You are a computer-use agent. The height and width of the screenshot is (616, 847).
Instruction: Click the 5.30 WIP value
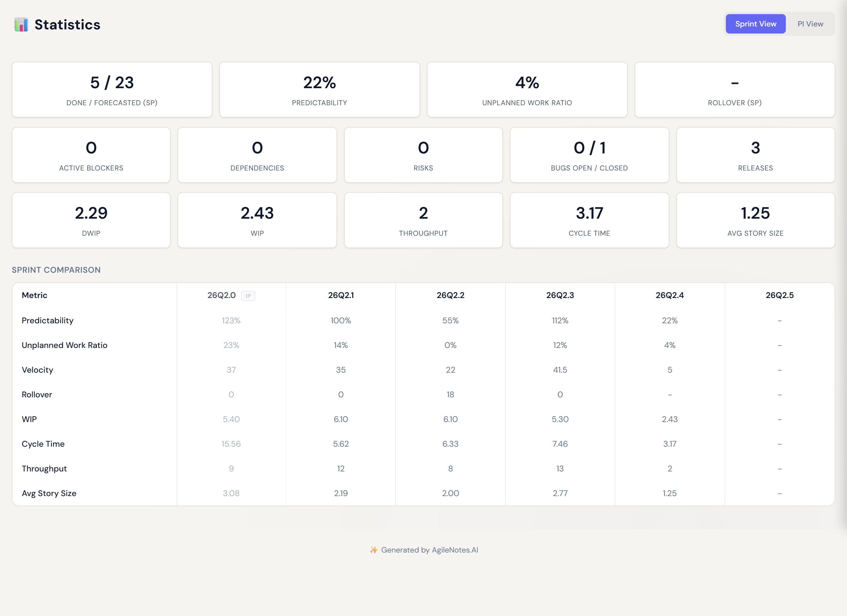coord(560,419)
